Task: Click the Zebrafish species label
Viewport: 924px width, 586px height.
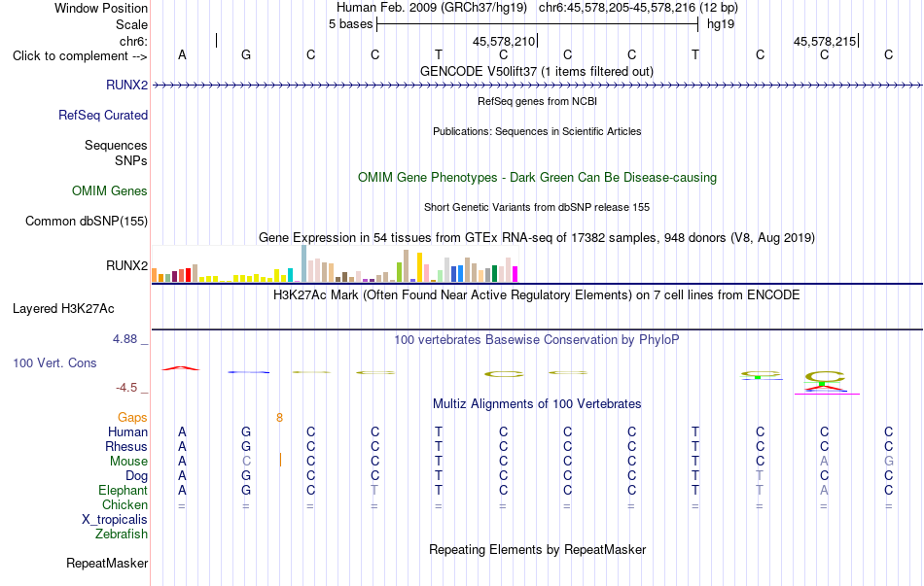Action: [122, 534]
